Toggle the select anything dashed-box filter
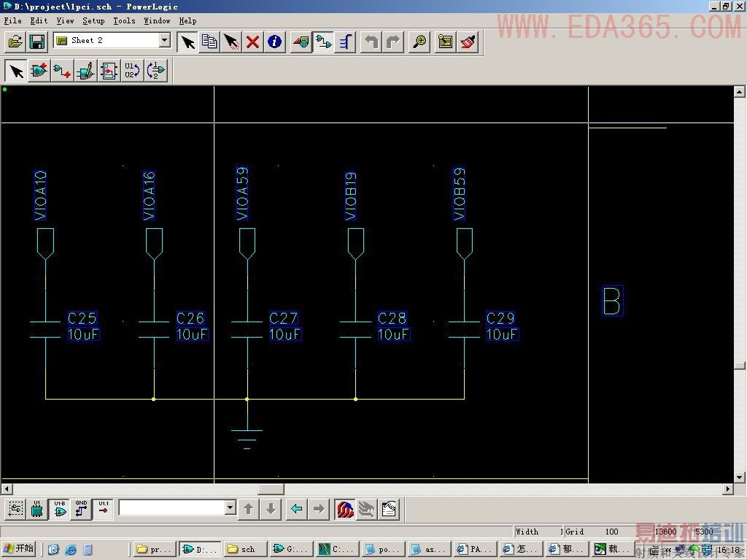The width and height of the screenshot is (747, 560). pos(15,509)
